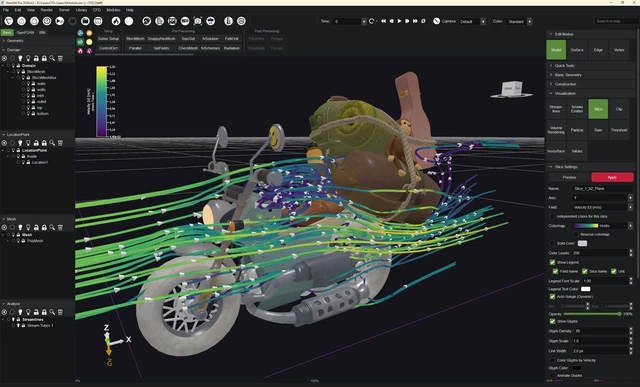The width and height of the screenshot is (640, 387).
Task: Select the Clip visualization tool
Action: [619, 109]
